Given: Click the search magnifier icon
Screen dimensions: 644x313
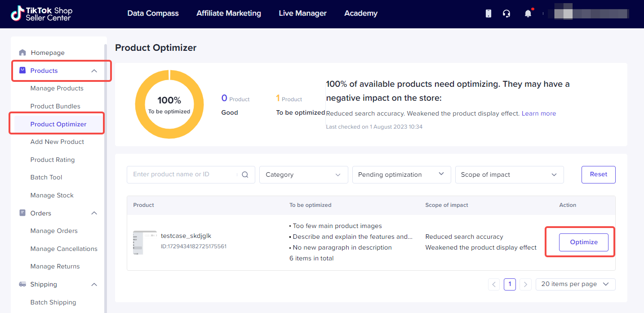Looking at the screenshot, I should [245, 175].
